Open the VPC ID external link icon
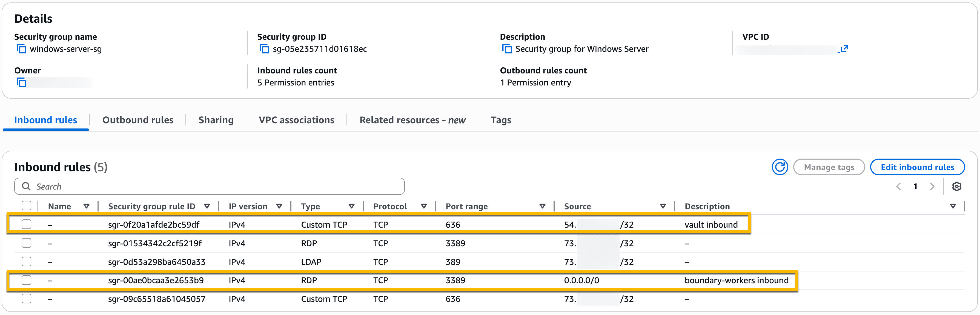 coord(844,49)
